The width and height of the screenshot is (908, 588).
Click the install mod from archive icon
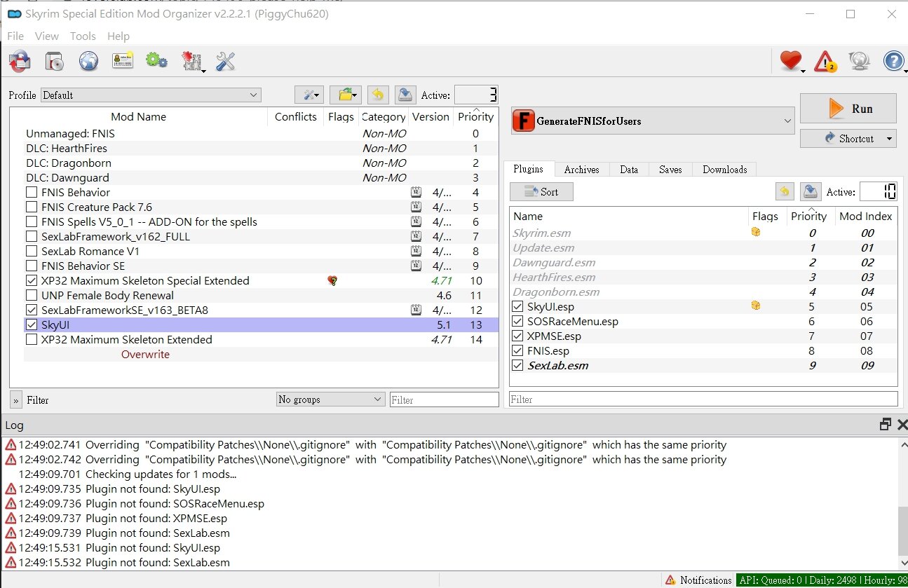pos(55,62)
